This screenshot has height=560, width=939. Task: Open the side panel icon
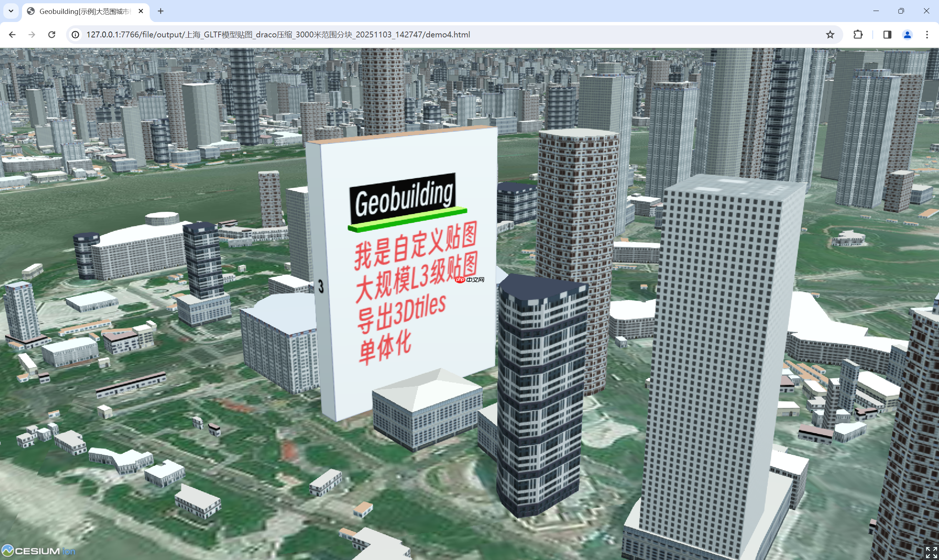[887, 34]
